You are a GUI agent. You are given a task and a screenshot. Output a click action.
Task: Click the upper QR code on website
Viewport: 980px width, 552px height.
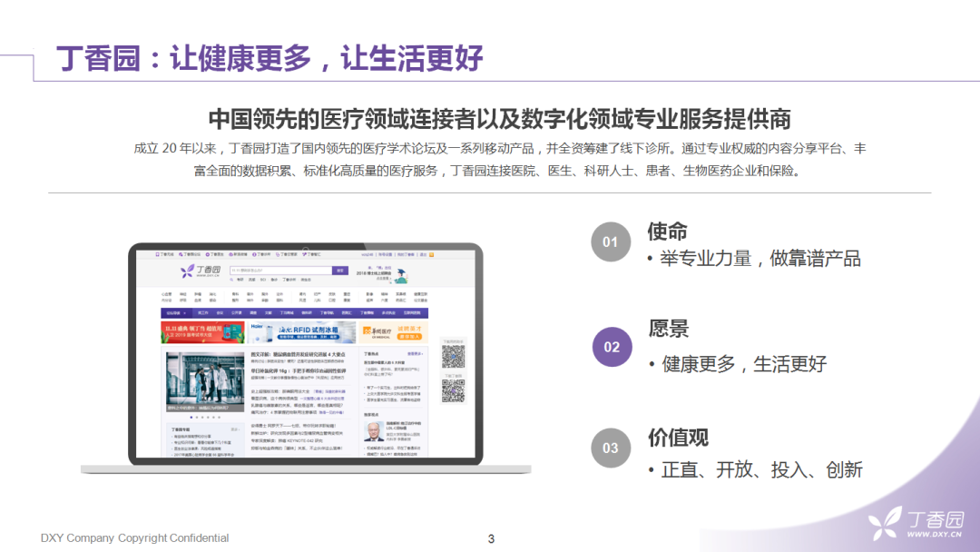click(x=453, y=356)
